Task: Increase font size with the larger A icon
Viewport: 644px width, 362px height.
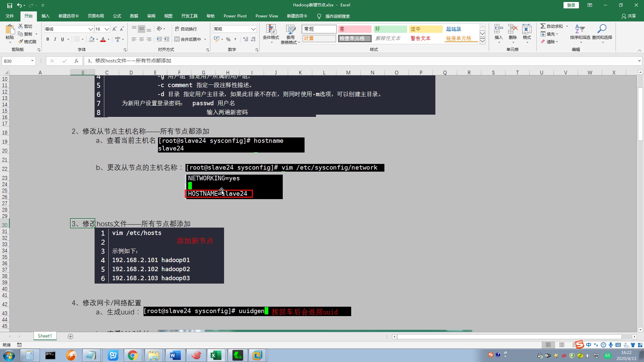Action: tap(114, 29)
